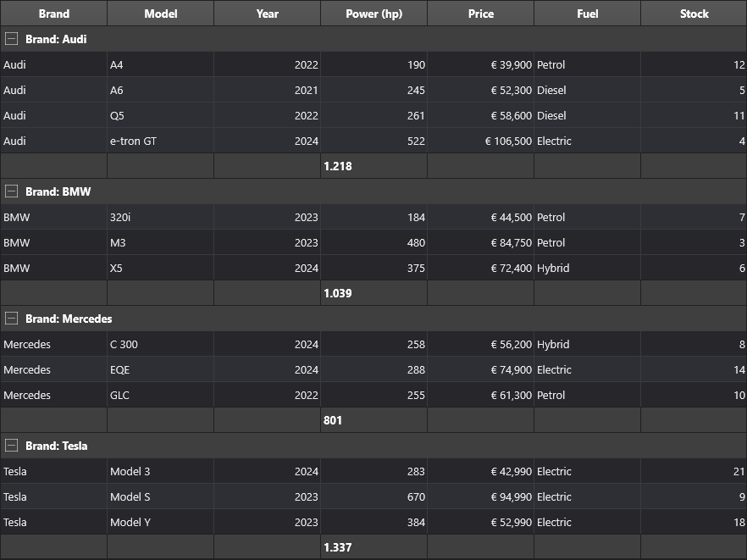Click the Hybrid fuel cell in X5 row
Image resolution: width=747 pixels, height=560 pixels.
tap(588, 268)
